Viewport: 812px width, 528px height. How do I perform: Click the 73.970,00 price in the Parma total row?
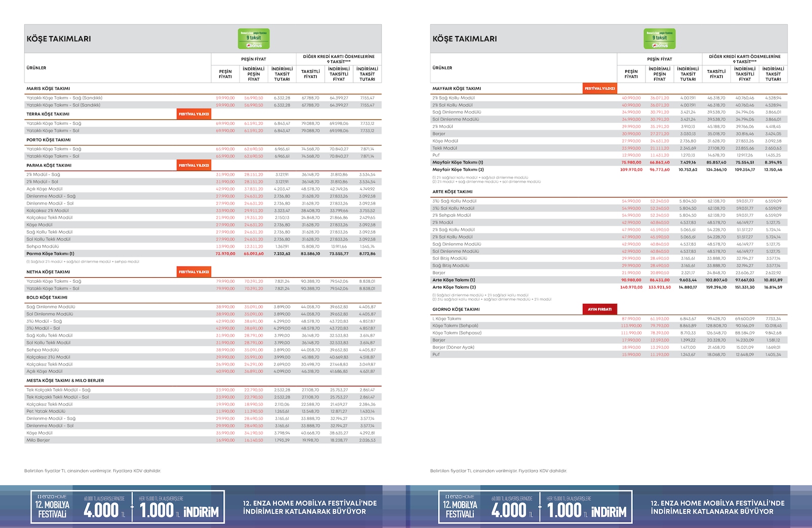[225, 254]
